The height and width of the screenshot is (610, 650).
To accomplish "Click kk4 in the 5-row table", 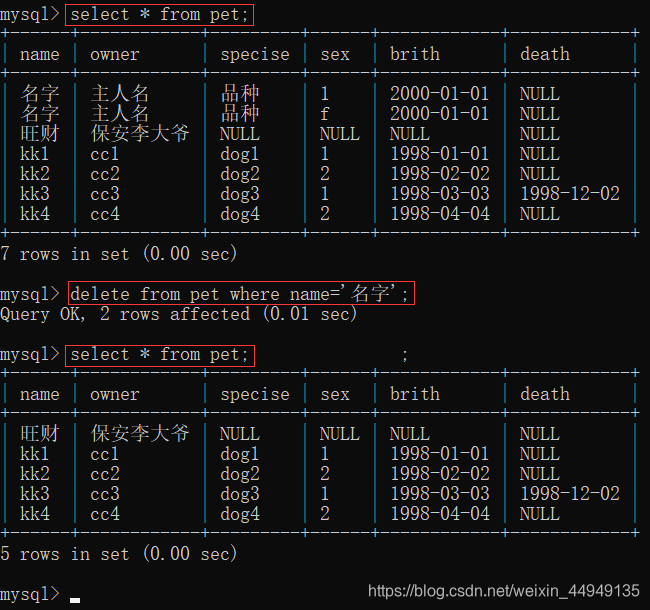I will point(34,514).
